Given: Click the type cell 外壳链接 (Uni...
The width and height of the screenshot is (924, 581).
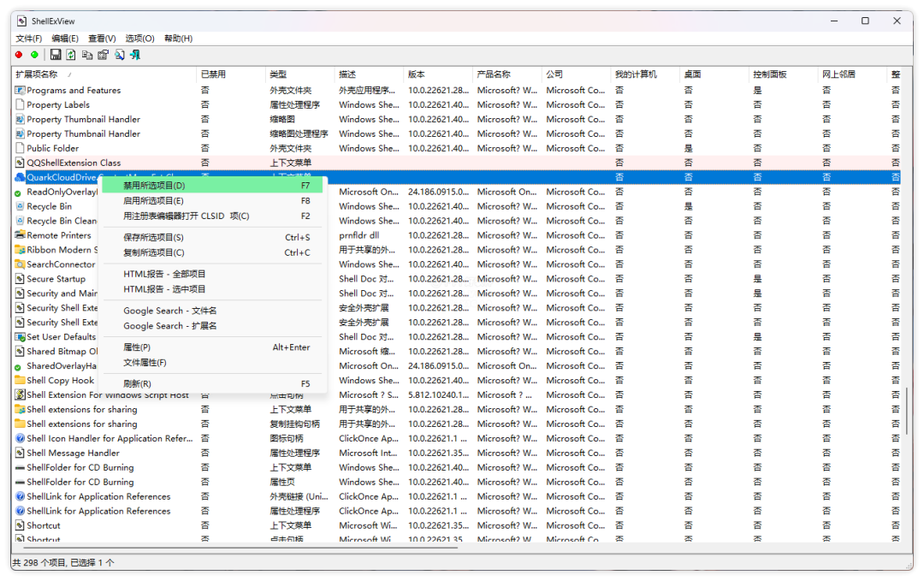Looking at the screenshot, I should (299, 497).
